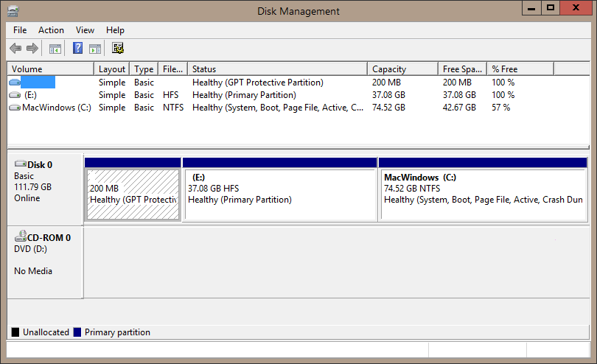The height and width of the screenshot is (364, 597).
Task: Open the View menu
Action: 85,30
